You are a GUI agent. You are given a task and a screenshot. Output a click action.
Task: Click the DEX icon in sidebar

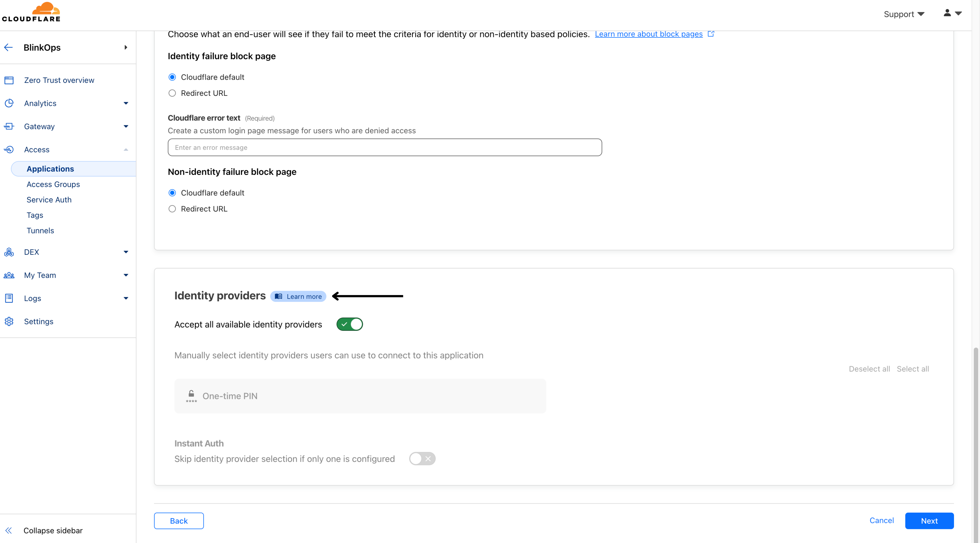[x=9, y=252]
